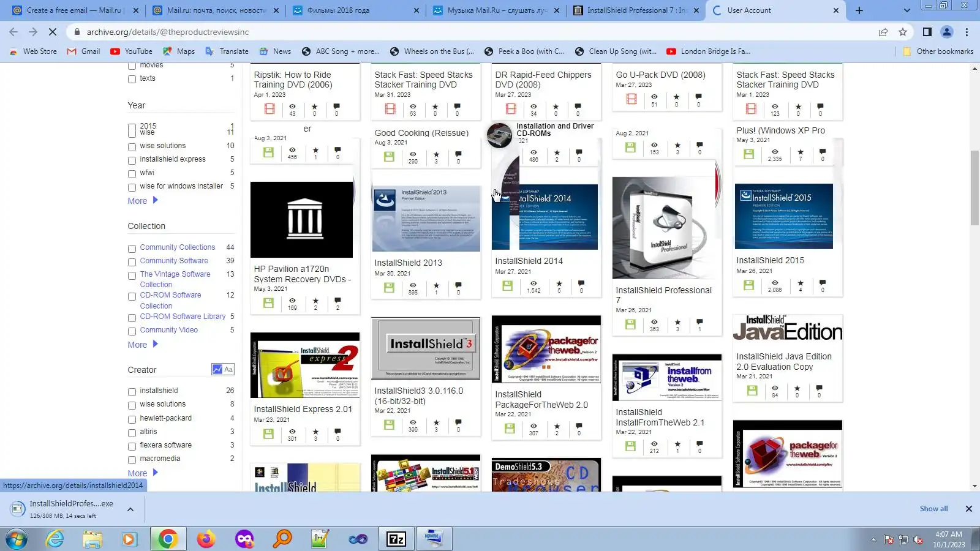
Task: Open the Other bookmarks folder
Action: [938, 51]
